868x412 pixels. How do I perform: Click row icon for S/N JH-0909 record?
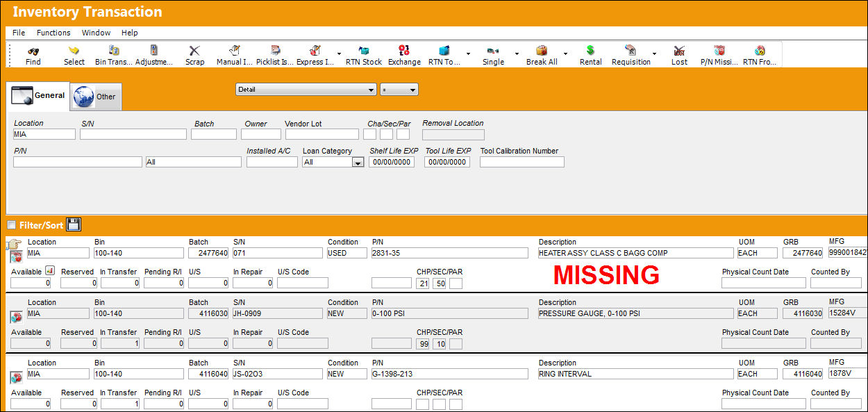point(16,318)
